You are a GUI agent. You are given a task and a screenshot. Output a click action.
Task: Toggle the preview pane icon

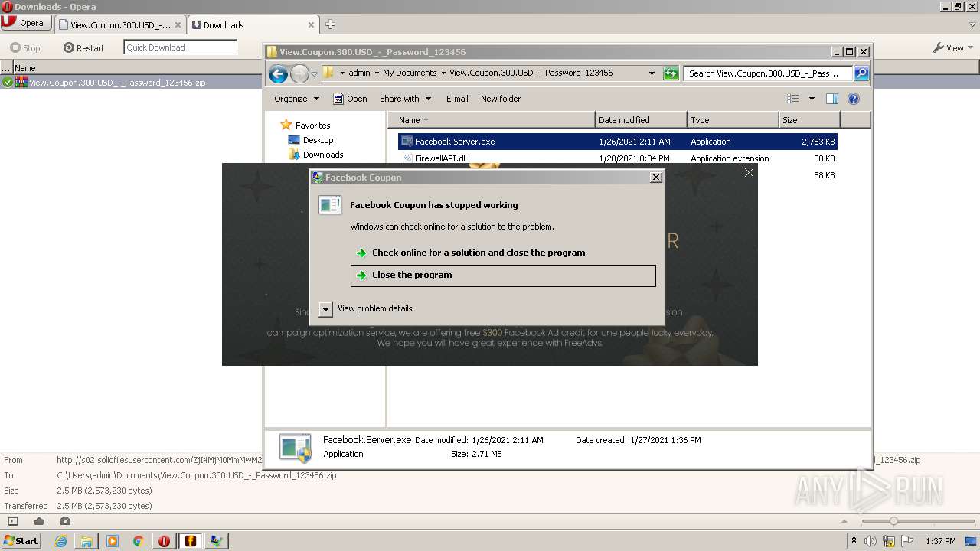coord(832,99)
